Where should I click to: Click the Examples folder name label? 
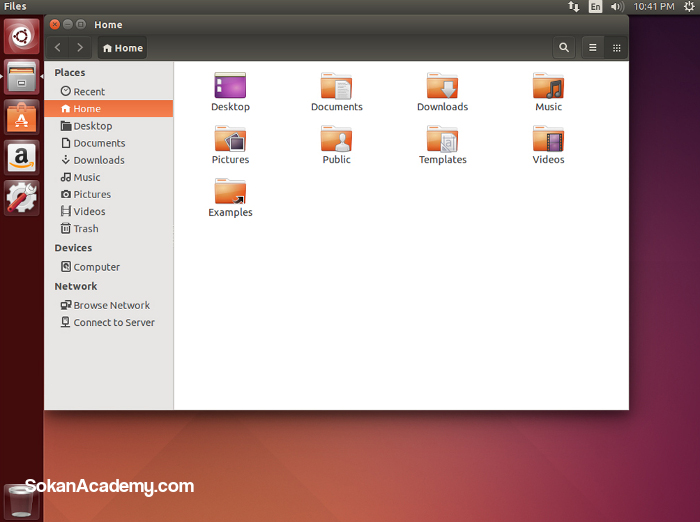click(x=230, y=212)
